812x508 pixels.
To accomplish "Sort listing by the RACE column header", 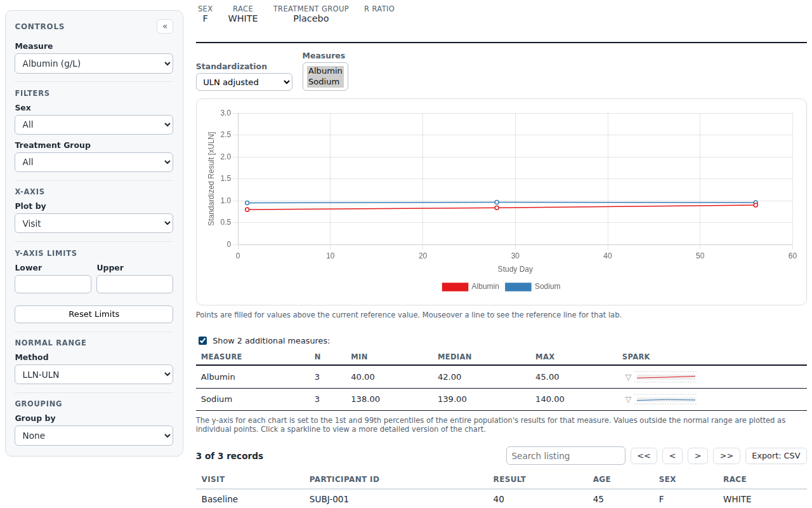I will [x=735, y=479].
